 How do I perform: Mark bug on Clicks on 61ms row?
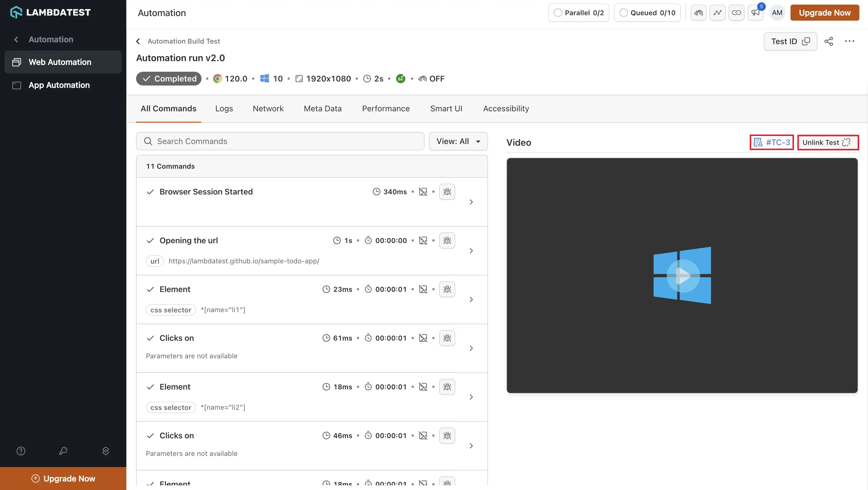pyautogui.click(x=447, y=338)
